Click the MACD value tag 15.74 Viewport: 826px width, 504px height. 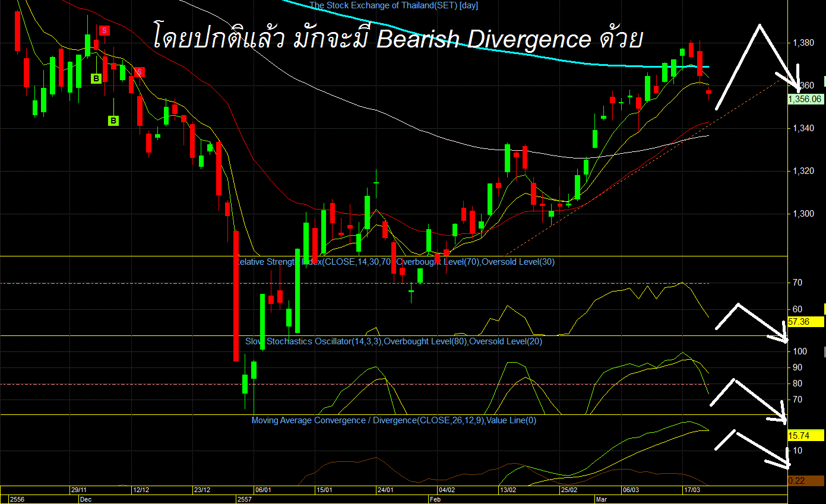[806, 436]
